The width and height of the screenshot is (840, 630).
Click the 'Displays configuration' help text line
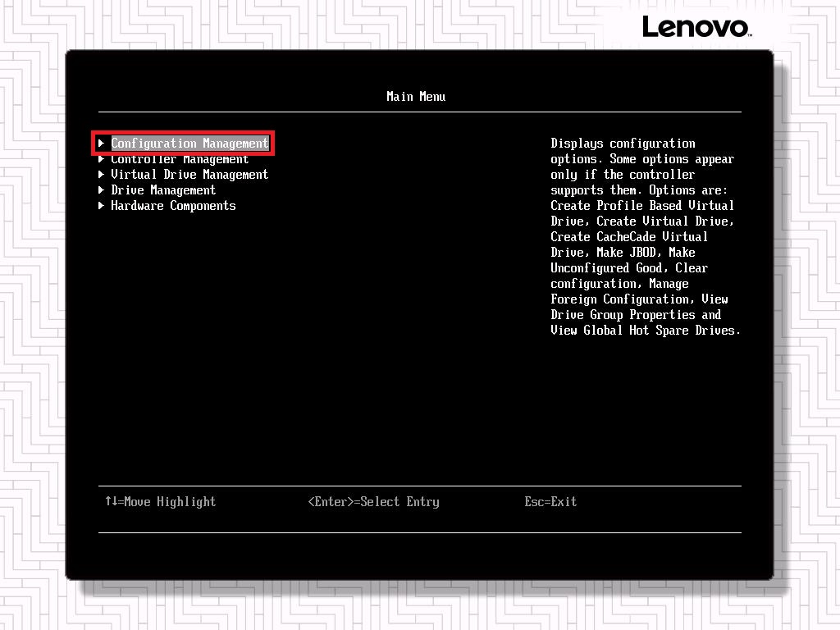tap(623, 144)
